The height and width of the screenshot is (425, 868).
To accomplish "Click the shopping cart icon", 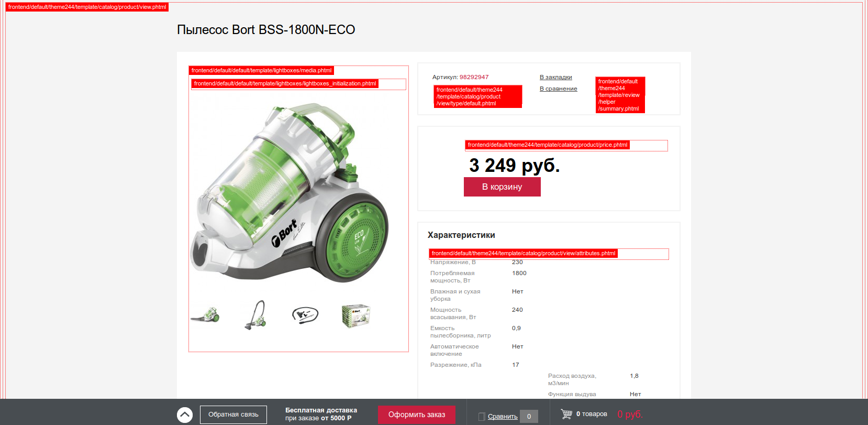I will pyautogui.click(x=566, y=414).
